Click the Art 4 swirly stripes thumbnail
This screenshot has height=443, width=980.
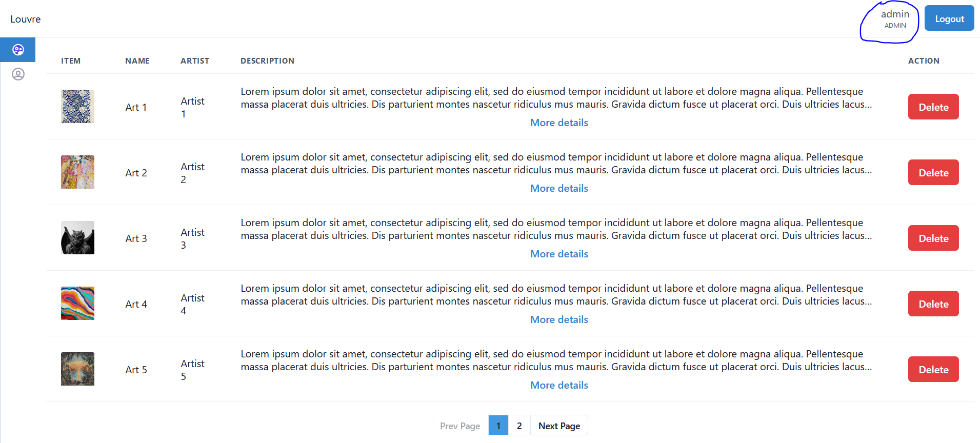tap(77, 304)
